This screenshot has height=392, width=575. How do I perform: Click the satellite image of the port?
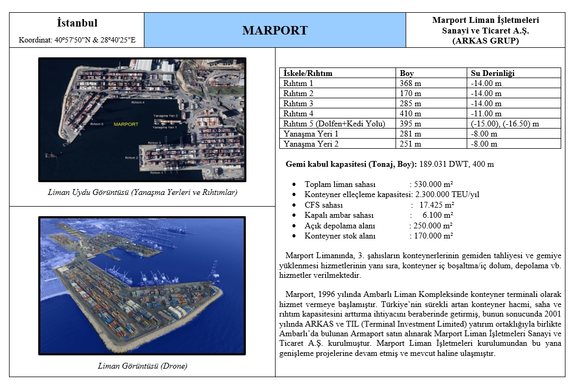coord(142,120)
